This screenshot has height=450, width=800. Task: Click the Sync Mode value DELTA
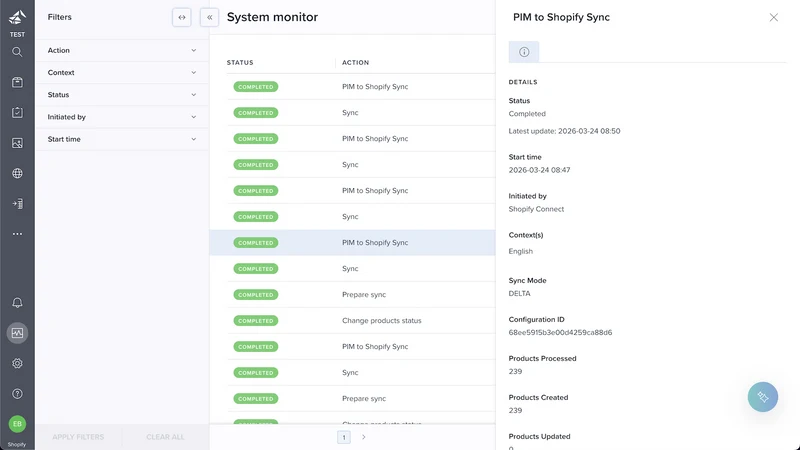pos(519,294)
